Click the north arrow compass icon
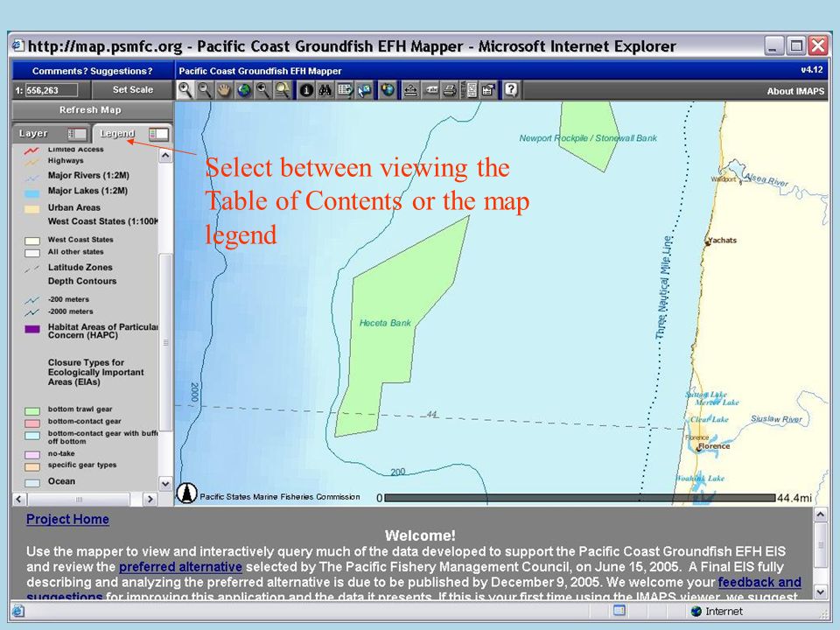Screen dimensions: 840x630 pyautogui.click(x=187, y=493)
